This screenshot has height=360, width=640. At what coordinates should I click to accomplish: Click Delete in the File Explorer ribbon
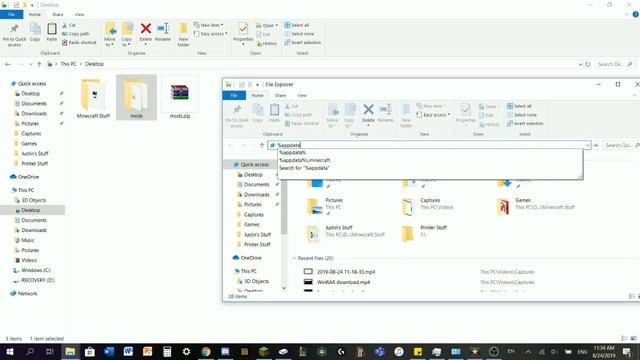368,113
